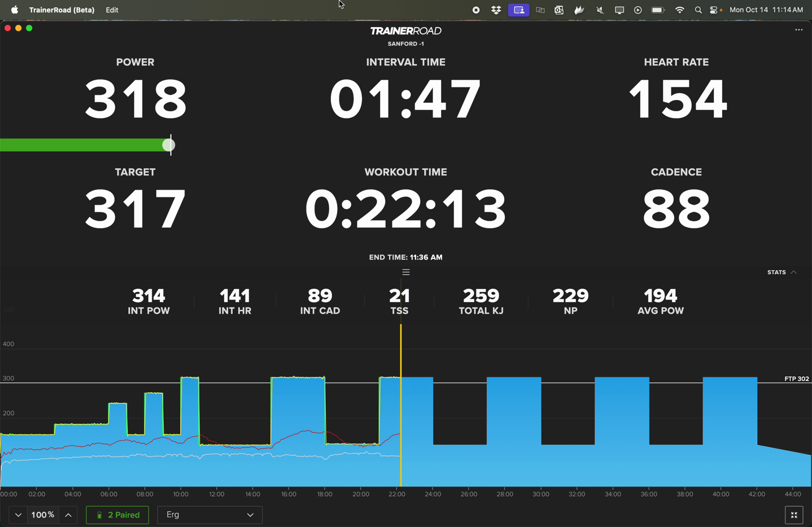Click the 318 power reading
This screenshot has width=812, height=527.
coord(136,99)
